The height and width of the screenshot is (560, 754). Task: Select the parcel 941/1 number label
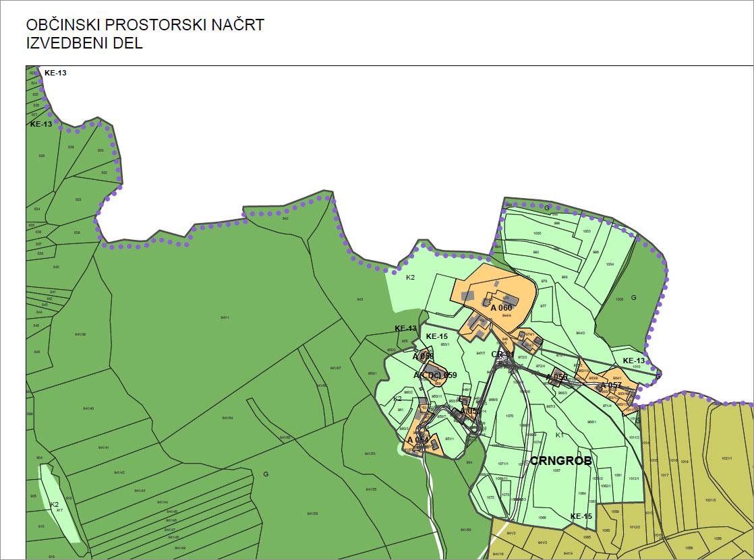pyautogui.click(x=225, y=317)
